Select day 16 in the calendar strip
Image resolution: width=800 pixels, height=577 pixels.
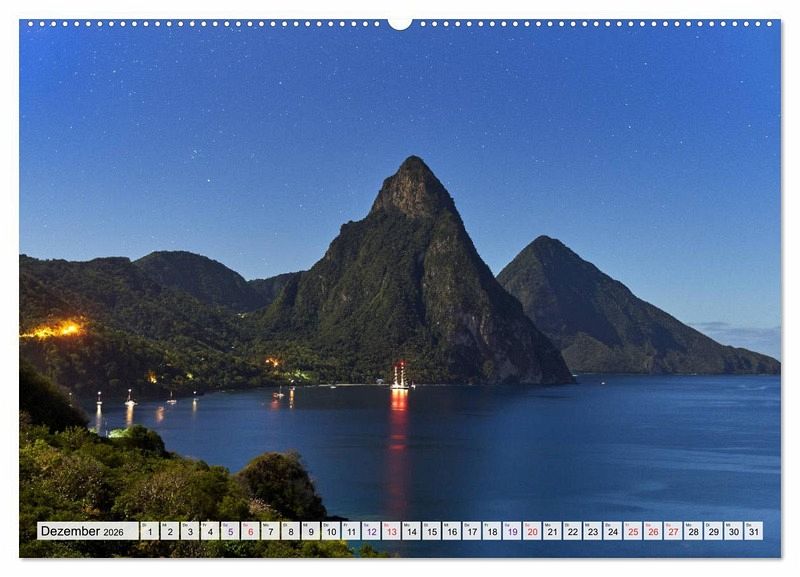click(x=452, y=531)
